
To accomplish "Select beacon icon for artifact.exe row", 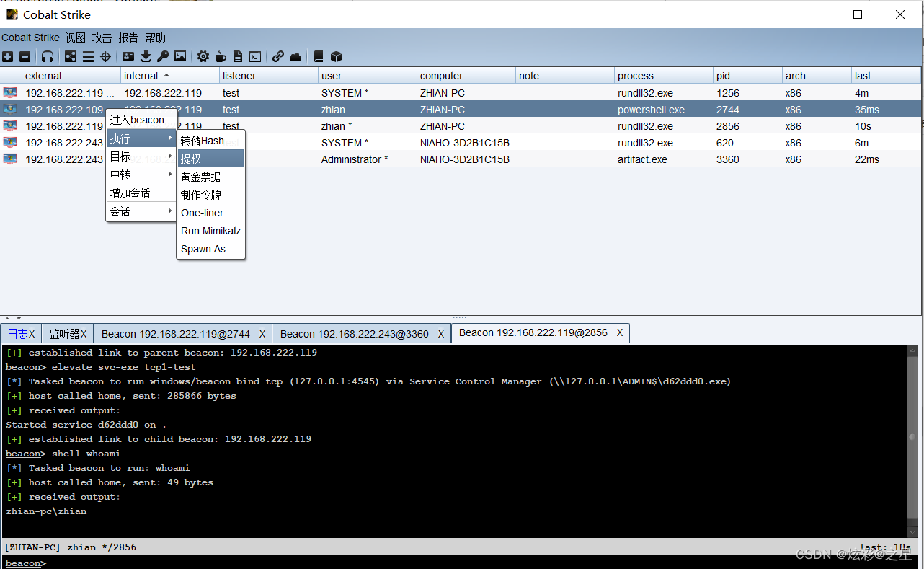I will point(10,159).
